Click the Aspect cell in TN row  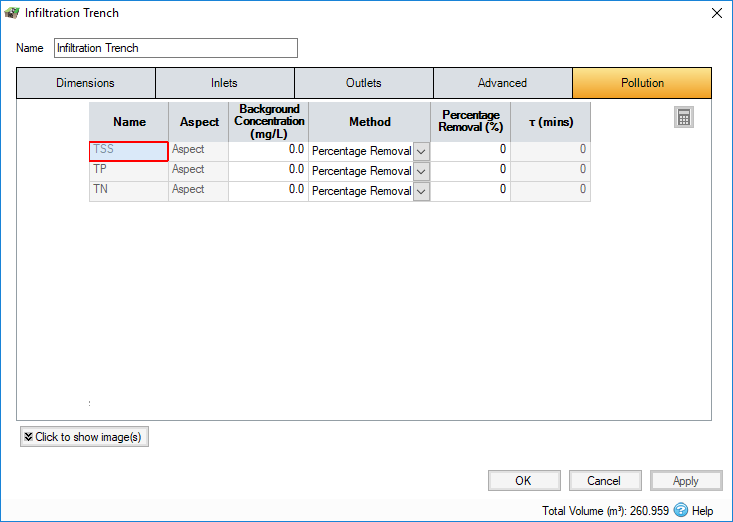tap(198, 192)
